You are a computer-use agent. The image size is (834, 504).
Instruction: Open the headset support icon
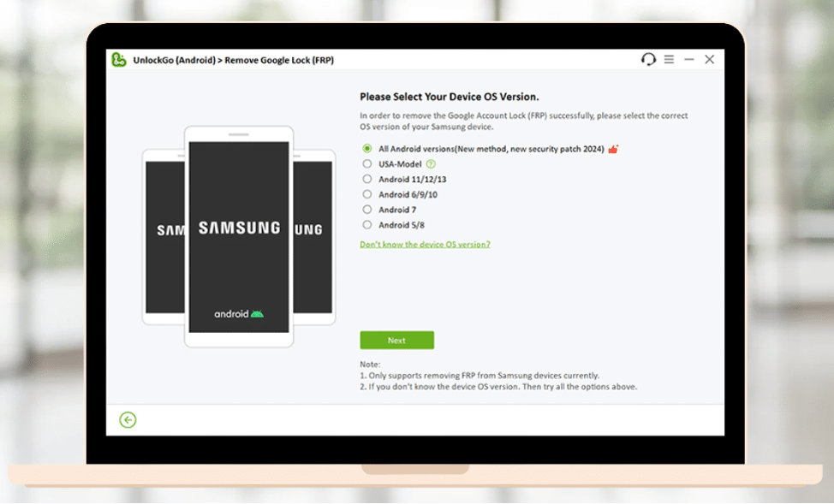pyautogui.click(x=648, y=59)
